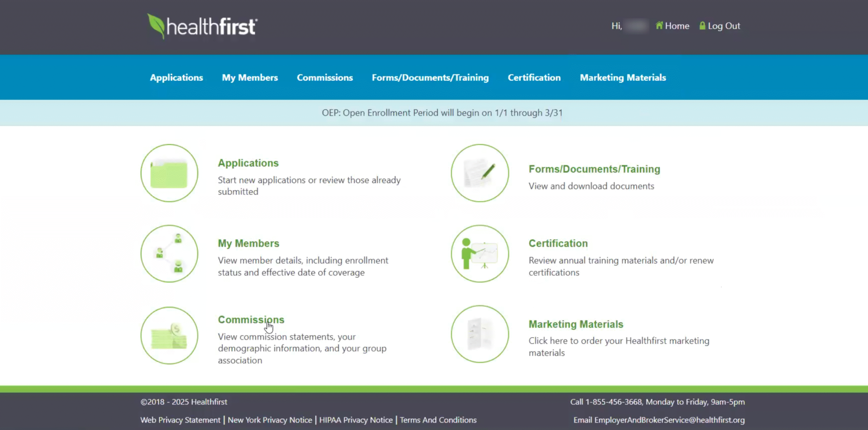This screenshot has width=868, height=430.
Task: Open the Commissions money stack icon
Action: coord(169,335)
